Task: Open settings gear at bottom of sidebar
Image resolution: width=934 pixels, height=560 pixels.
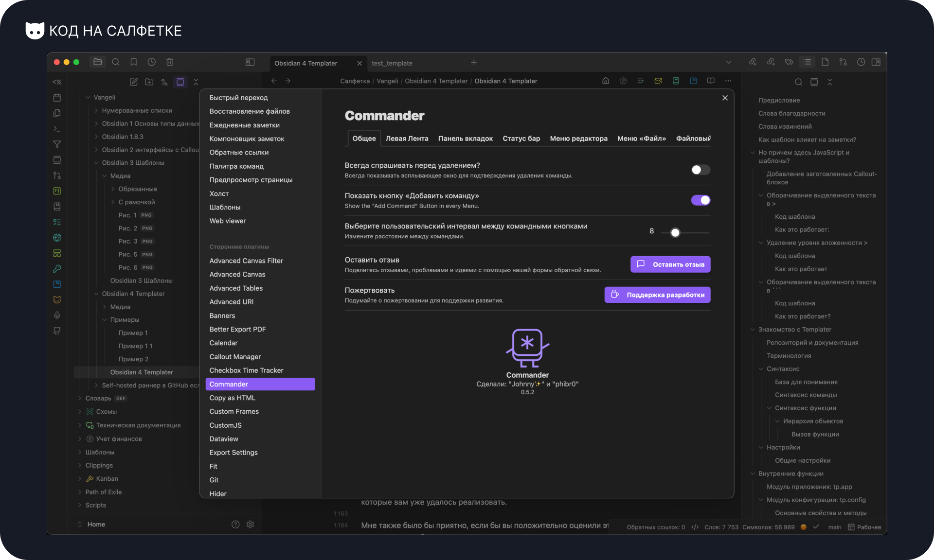Action: (x=251, y=525)
